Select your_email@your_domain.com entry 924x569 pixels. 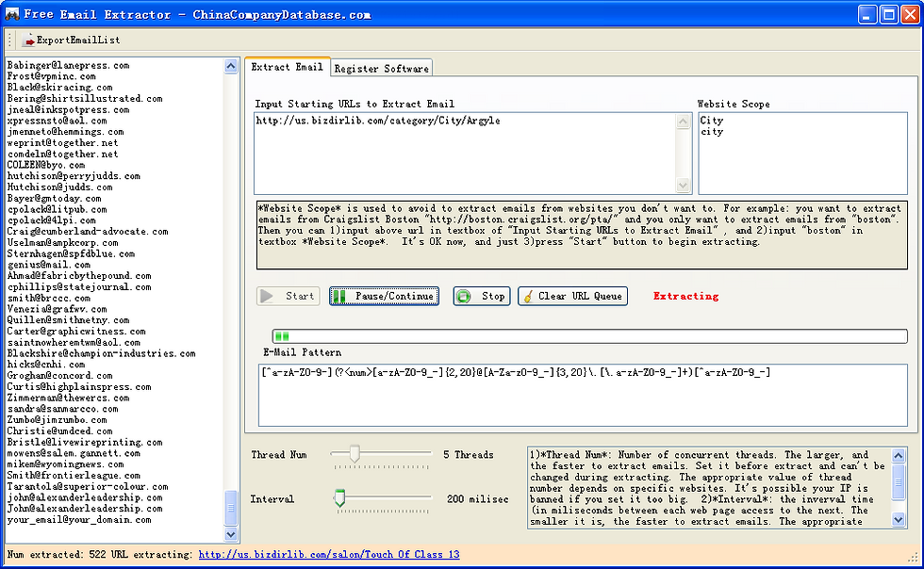point(79,520)
